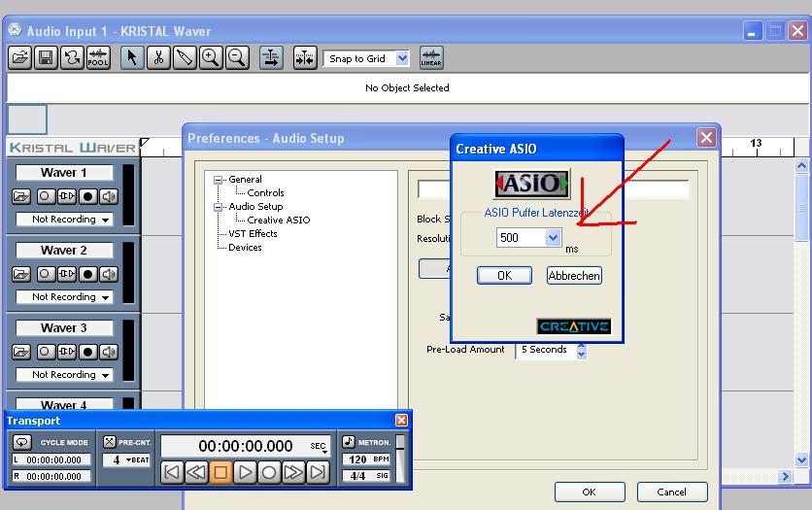Open the Snap to Grid dropdown
The height and width of the screenshot is (510, 812).
pyautogui.click(x=402, y=58)
